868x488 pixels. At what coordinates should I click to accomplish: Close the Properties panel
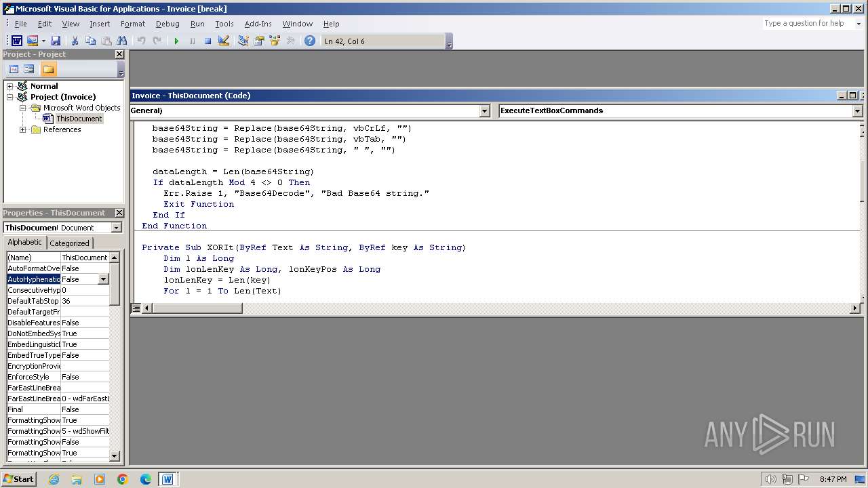[x=119, y=213]
